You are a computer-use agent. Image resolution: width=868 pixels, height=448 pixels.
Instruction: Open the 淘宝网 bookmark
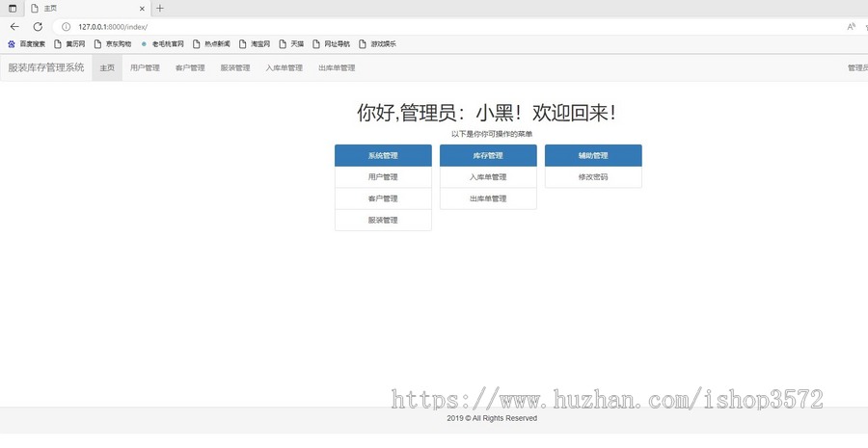[255, 43]
